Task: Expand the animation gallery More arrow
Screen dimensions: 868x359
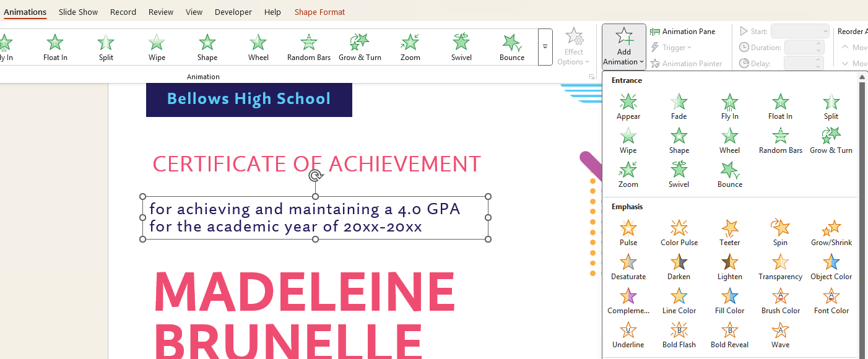Action: click(x=545, y=47)
